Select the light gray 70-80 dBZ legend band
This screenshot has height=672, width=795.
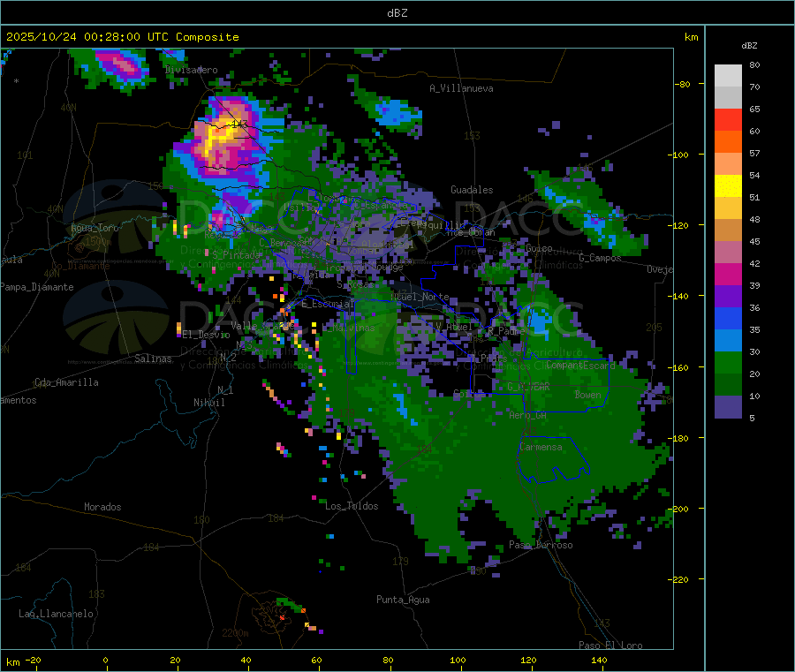click(x=728, y=76)
